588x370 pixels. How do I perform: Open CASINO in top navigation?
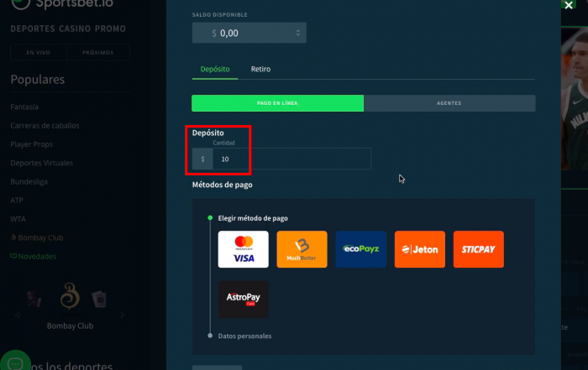[75, 29]
